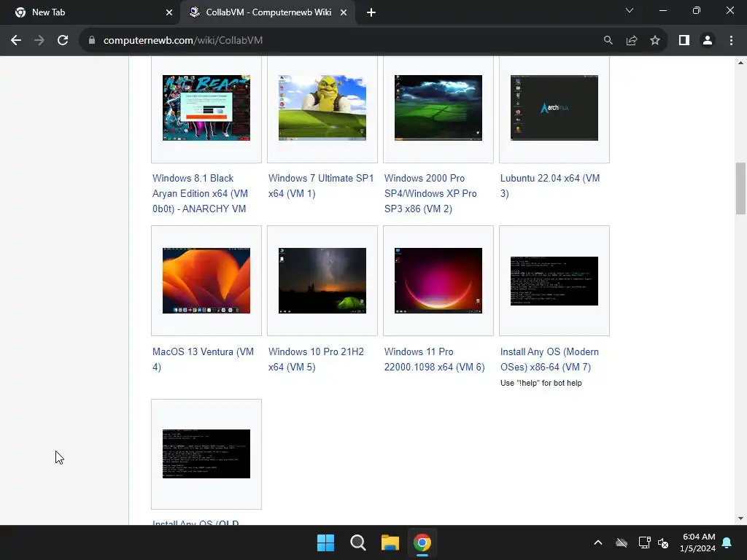Open network status tray icon
The width and height of the screenshot is (747, 560).
pos(644,542)
